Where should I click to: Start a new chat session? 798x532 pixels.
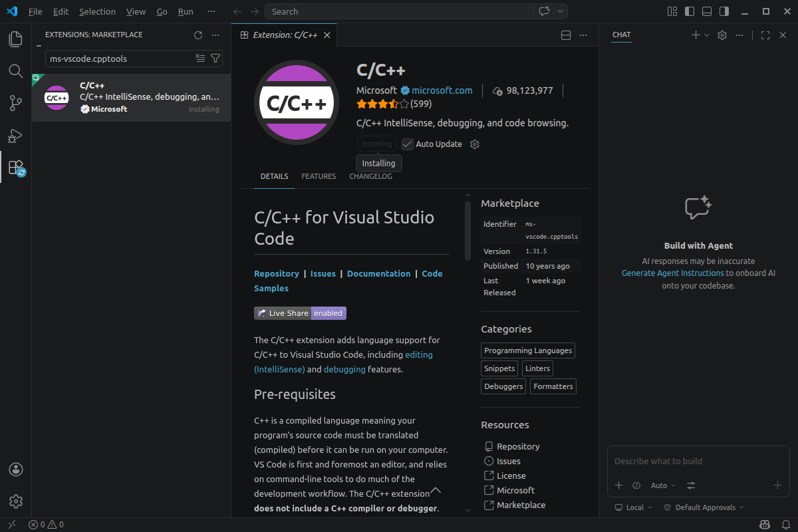696,35
